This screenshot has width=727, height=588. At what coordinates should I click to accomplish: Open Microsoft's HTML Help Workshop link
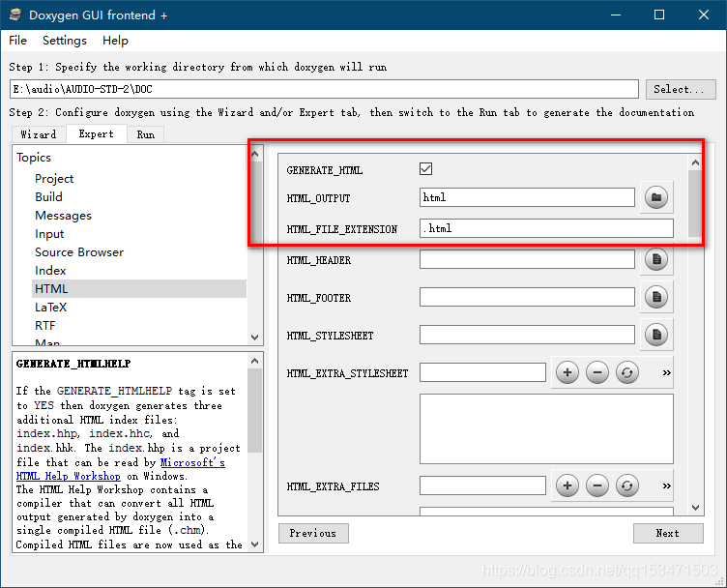tap(121, 469)
